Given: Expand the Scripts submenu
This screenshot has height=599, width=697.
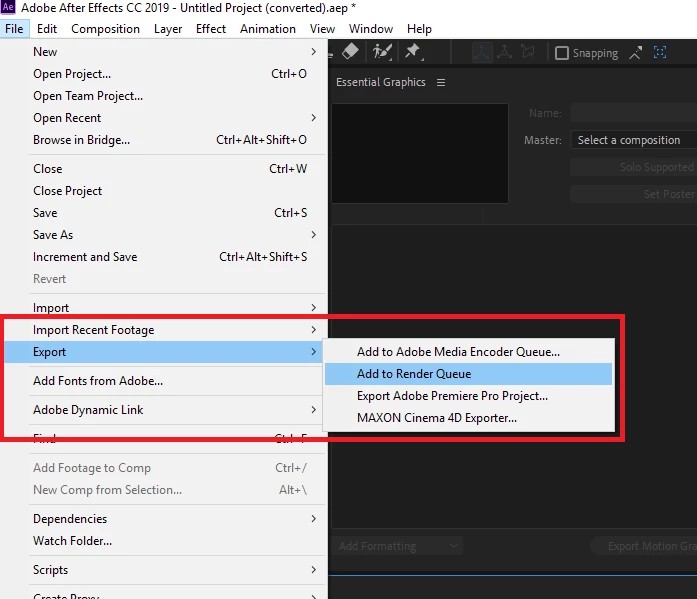Looking at the screenshot, I should point(313,570).
